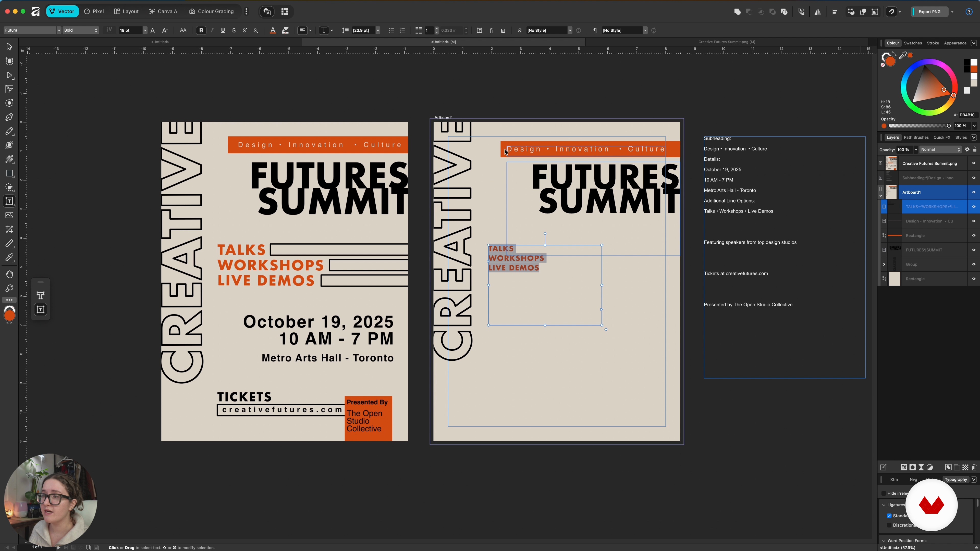Click the snapping magnet icon
Image resolution: width=980 pixels, height=551 pixels.
[x=891, y=12]
